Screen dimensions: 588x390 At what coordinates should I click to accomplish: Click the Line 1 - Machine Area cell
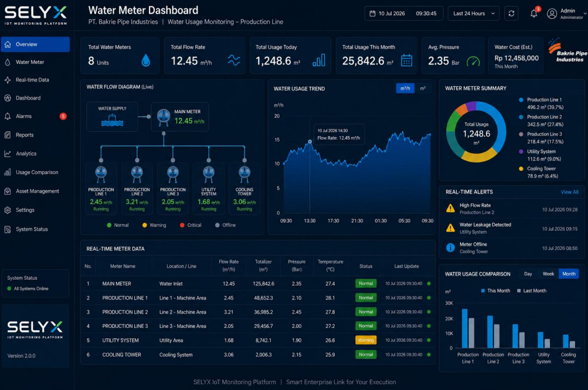point(183,298)
